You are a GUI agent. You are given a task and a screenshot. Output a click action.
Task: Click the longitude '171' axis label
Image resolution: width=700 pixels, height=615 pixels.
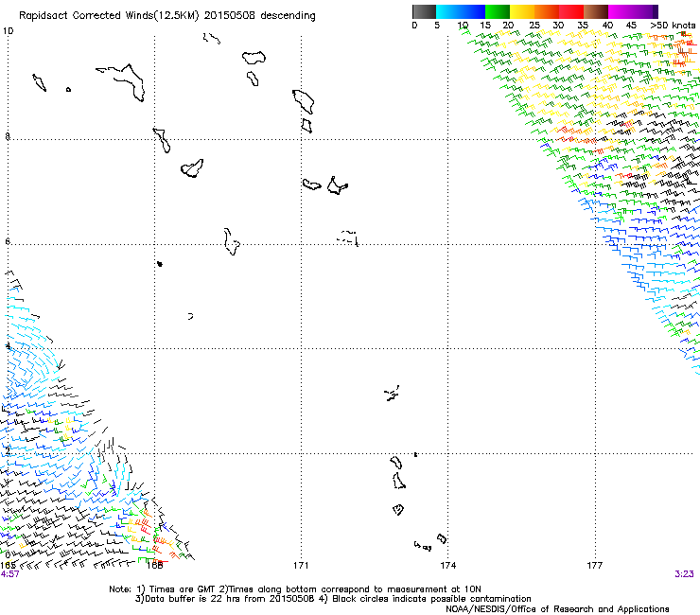tap(301, 566)
